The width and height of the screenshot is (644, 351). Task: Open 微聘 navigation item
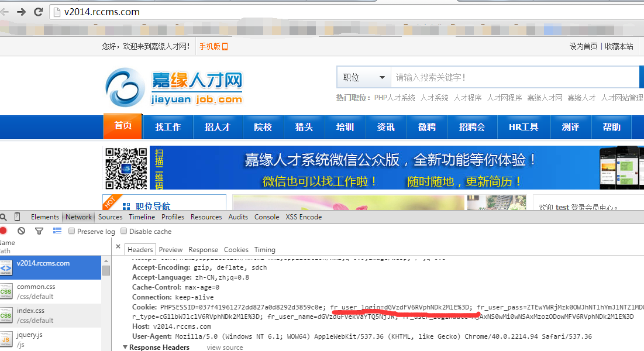click(427, 128)
